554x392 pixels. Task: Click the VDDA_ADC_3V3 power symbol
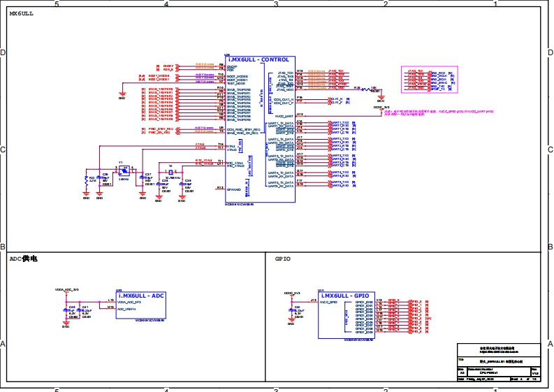click(66, 289)
